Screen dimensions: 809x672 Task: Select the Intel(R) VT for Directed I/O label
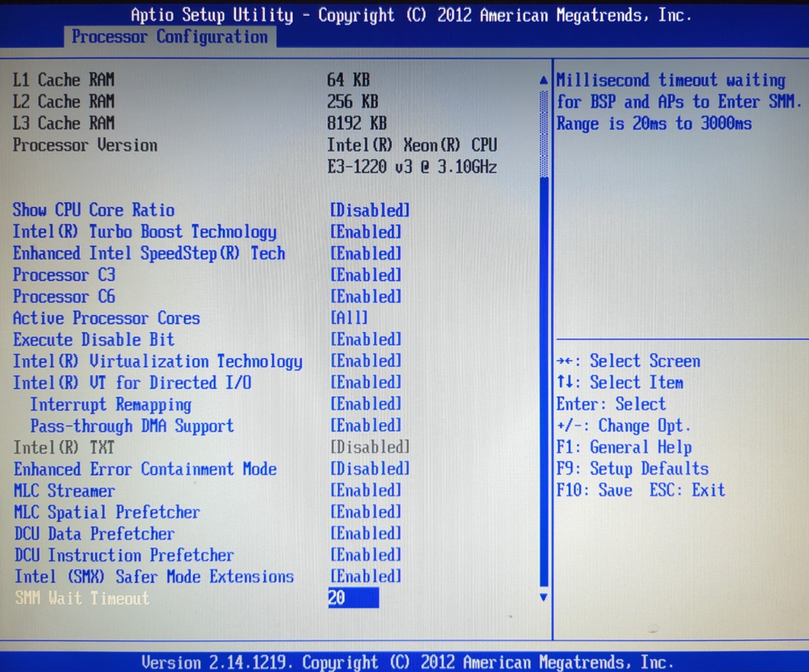click(132, 382)
